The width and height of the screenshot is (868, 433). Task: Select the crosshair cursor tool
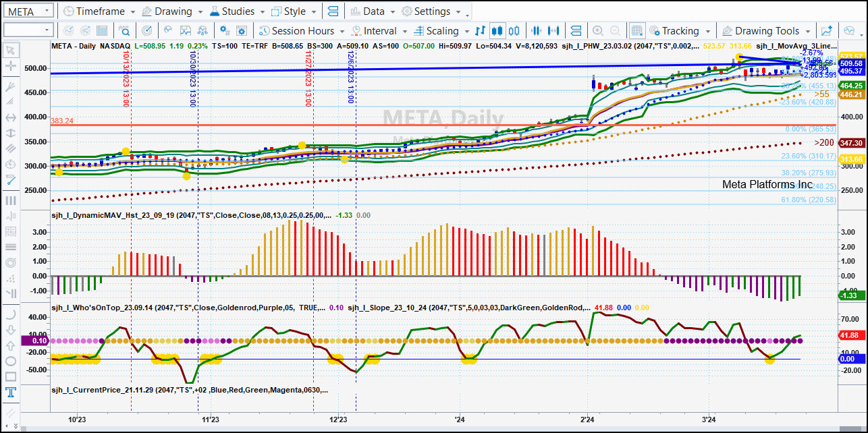(11, 66)
